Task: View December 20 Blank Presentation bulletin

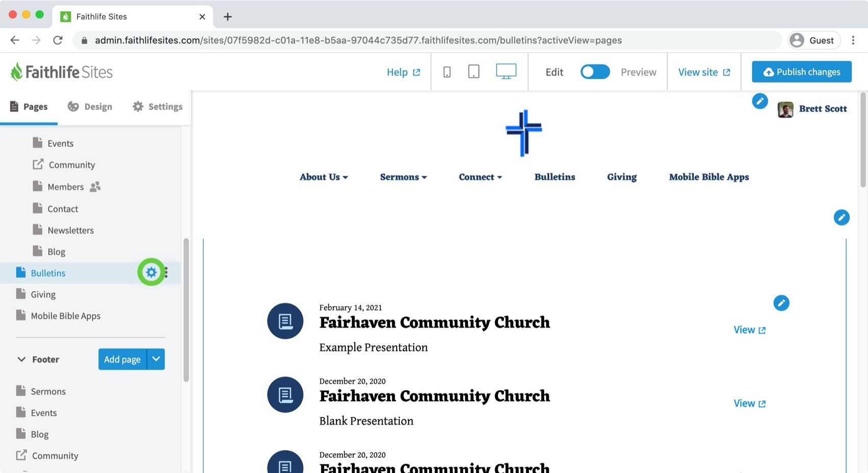Action: coord(750,403)
